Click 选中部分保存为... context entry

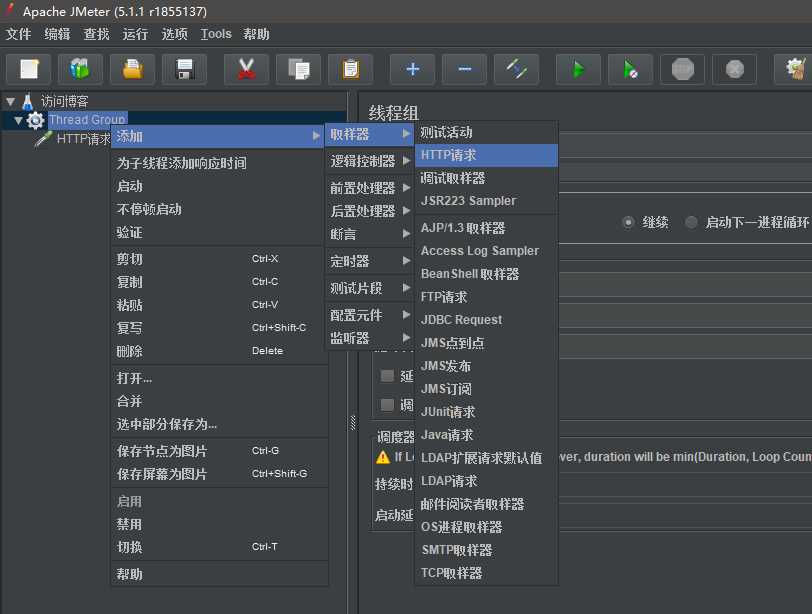click(218, 425)
